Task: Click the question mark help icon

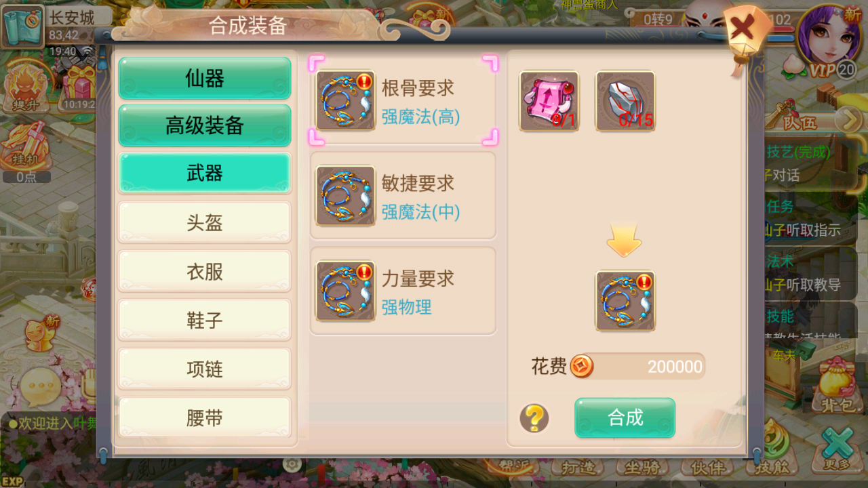Action: (x=534, y=418)
